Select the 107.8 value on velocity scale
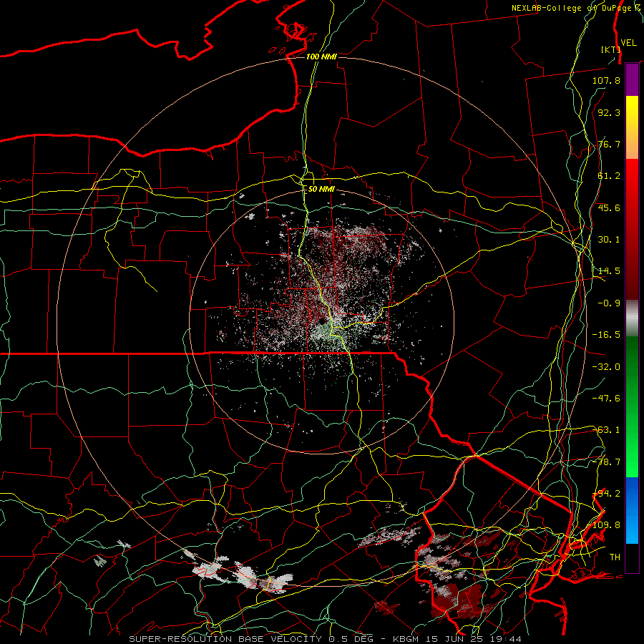The width and height of the screenshot is (644, 644). (606, 80)
